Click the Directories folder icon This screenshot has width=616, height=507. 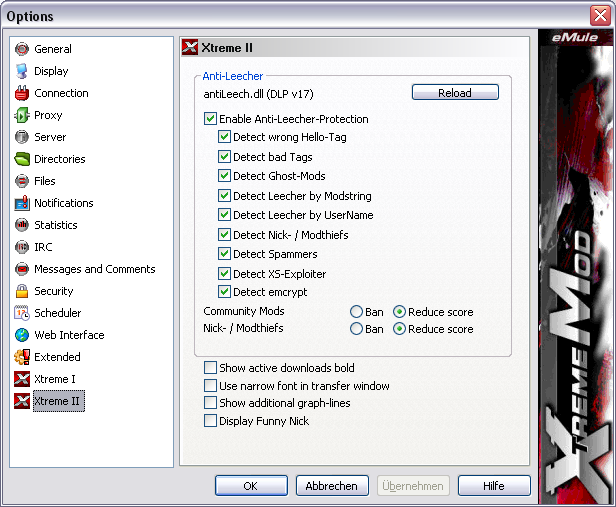coord(22,159)
